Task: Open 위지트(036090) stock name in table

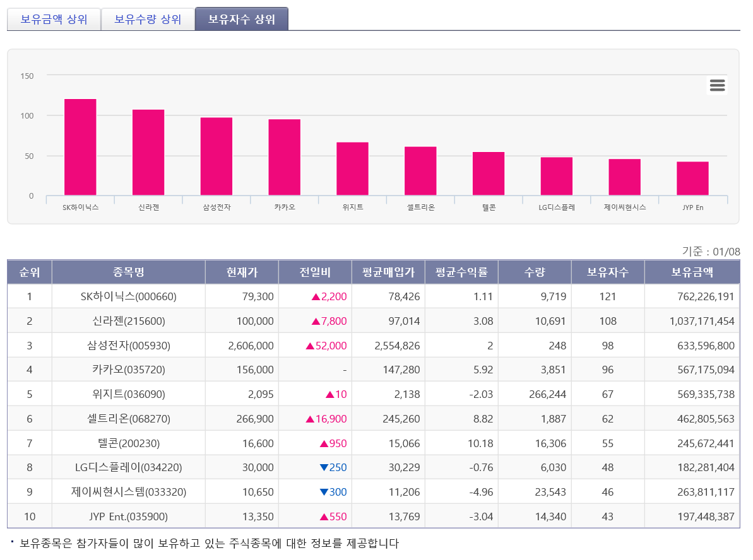Action: point(129,394)
